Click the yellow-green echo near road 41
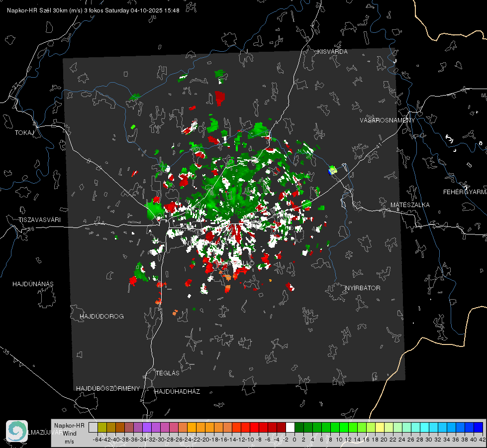 tap(333, 170)
